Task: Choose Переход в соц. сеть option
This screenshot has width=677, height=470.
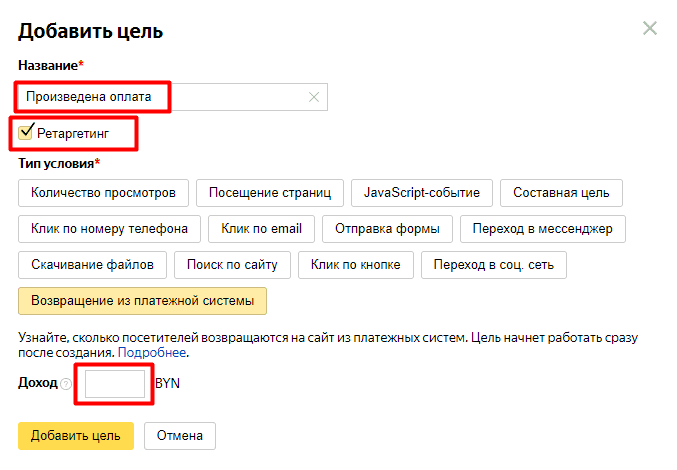Action: pyautogui.click(x=494, y=264)
